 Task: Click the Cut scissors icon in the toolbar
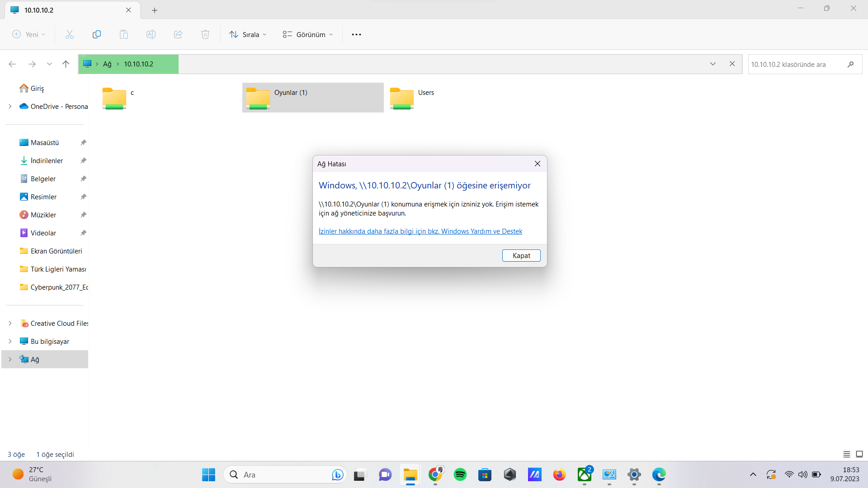[69, 34]
